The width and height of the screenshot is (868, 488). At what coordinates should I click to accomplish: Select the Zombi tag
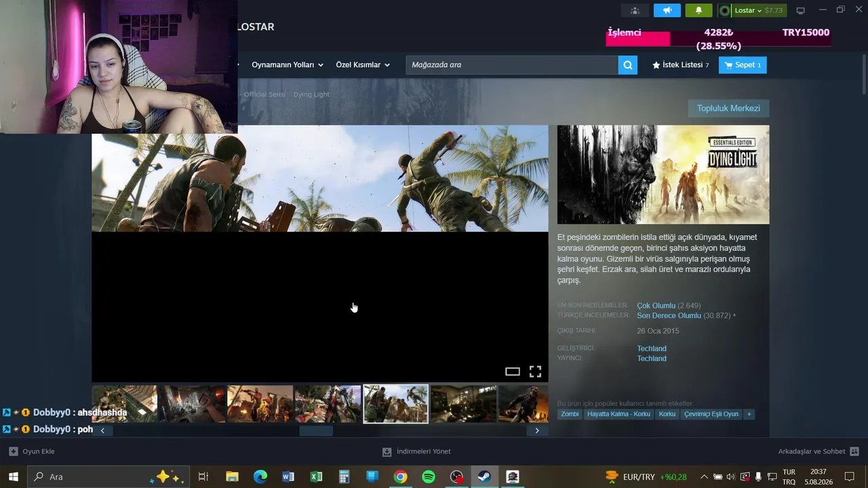pyautogui.click(x=570, y=414)
